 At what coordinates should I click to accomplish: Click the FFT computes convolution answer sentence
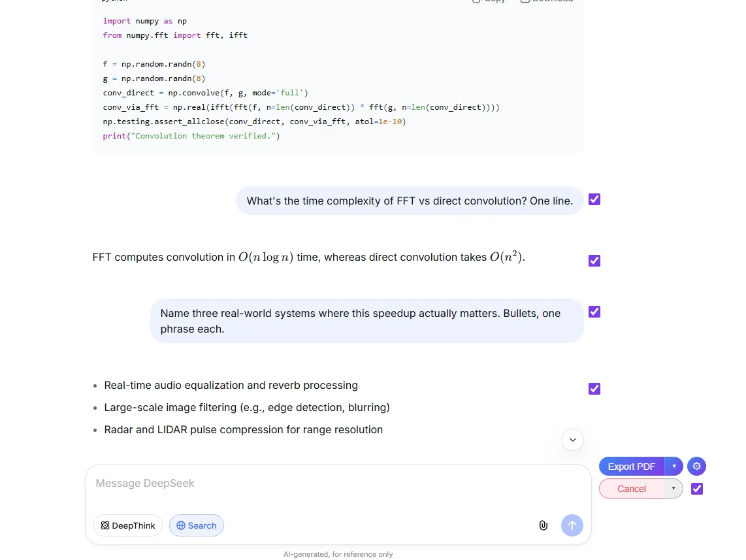click(308, 257)
